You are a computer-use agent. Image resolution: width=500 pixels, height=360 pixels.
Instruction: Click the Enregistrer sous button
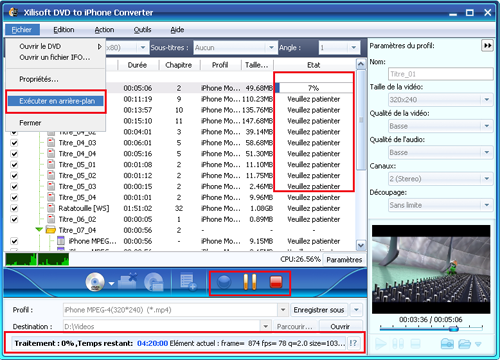[319, 310]
